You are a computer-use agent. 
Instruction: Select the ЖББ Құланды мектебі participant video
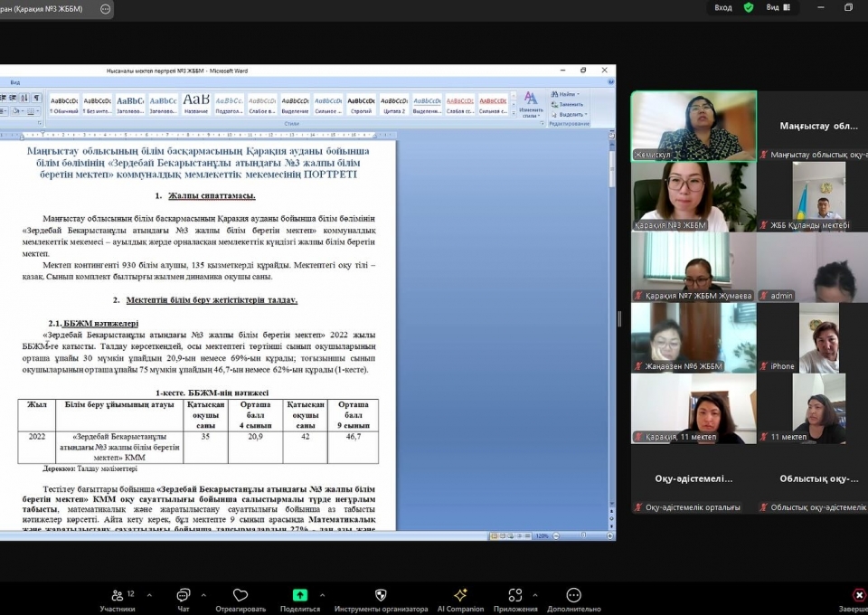click(x=819, y=196)
